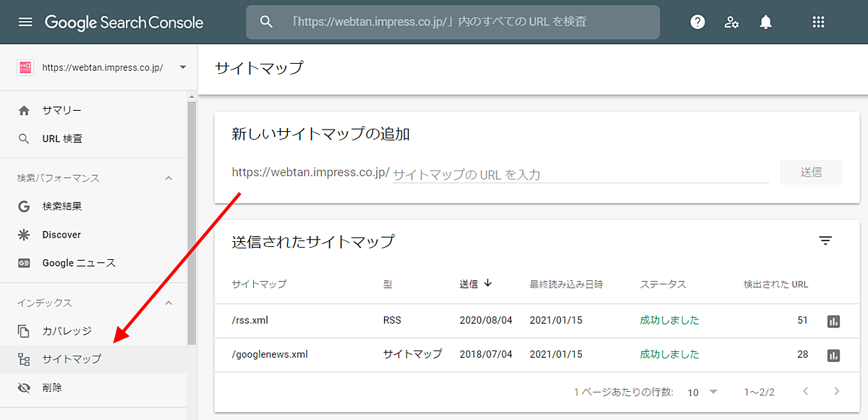
Task: Click the sitemap URL input field
Action: click(x=579, y=174)
